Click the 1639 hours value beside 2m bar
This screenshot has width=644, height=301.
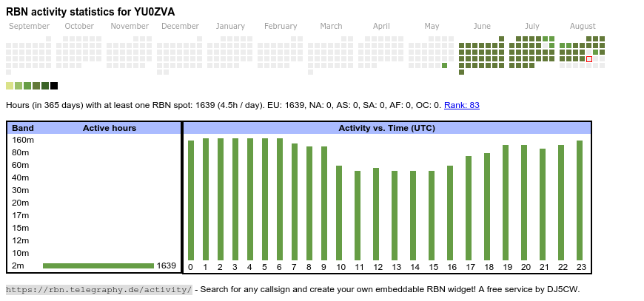click(167, 266)
